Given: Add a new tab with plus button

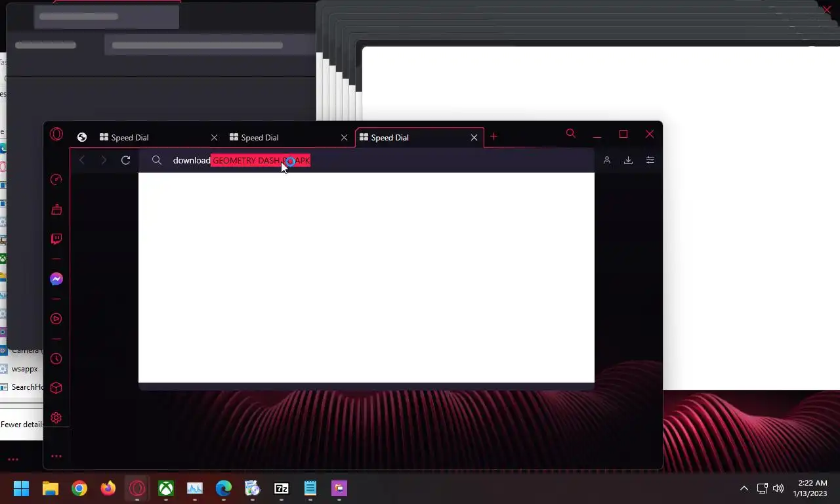Looking at the screenshot, I should pyautogui.click(x=493, y=136).
